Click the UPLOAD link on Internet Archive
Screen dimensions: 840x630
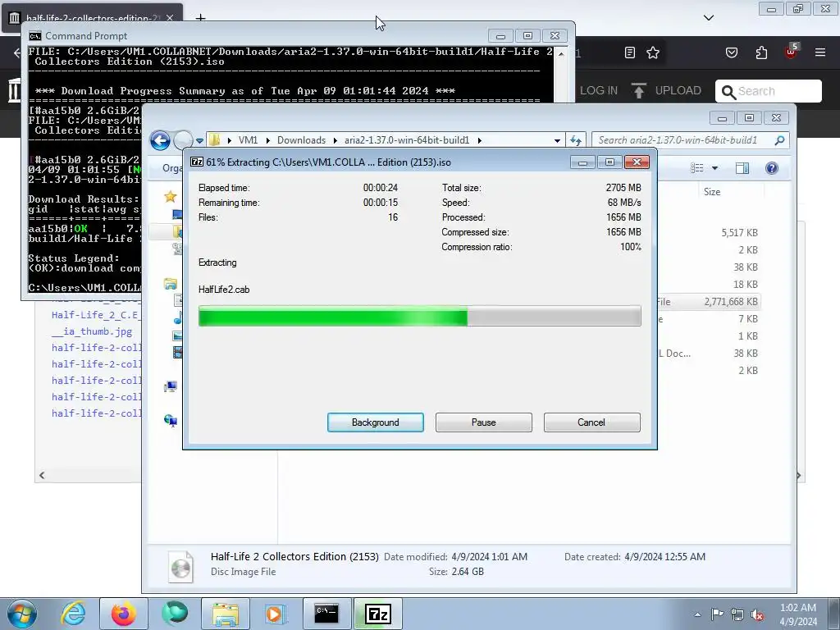coord(666,90)
